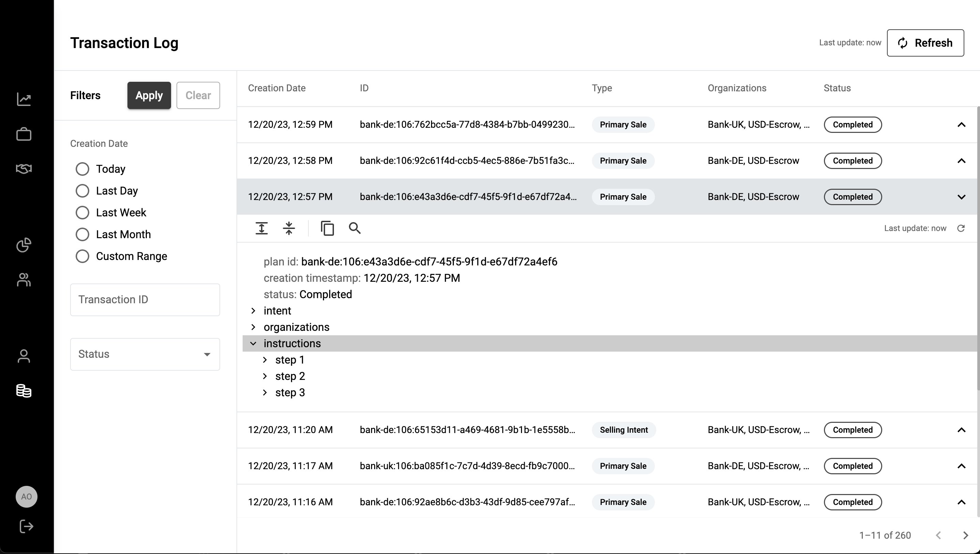This screenshot has width=980, height=554.
Task: Expand step 1 in instructions
Action: pyautogui.click(x=265, y=360)
